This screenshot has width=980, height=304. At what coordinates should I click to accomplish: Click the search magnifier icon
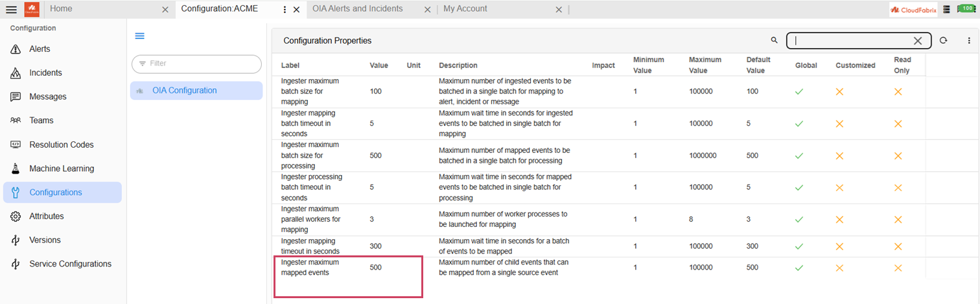[774, 40]
